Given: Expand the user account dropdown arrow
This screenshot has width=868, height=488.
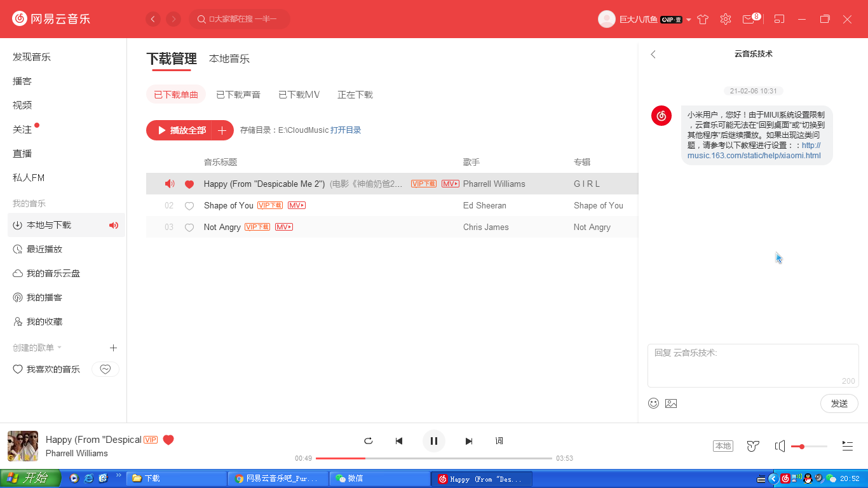Looking at the screenshot, I should pos(689,20).
